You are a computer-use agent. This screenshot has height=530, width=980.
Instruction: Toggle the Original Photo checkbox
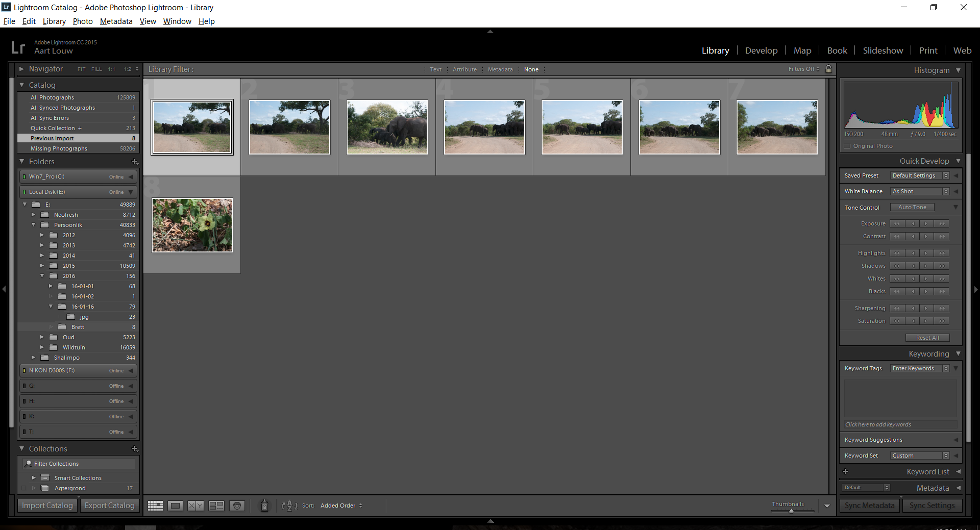(847, 146)
